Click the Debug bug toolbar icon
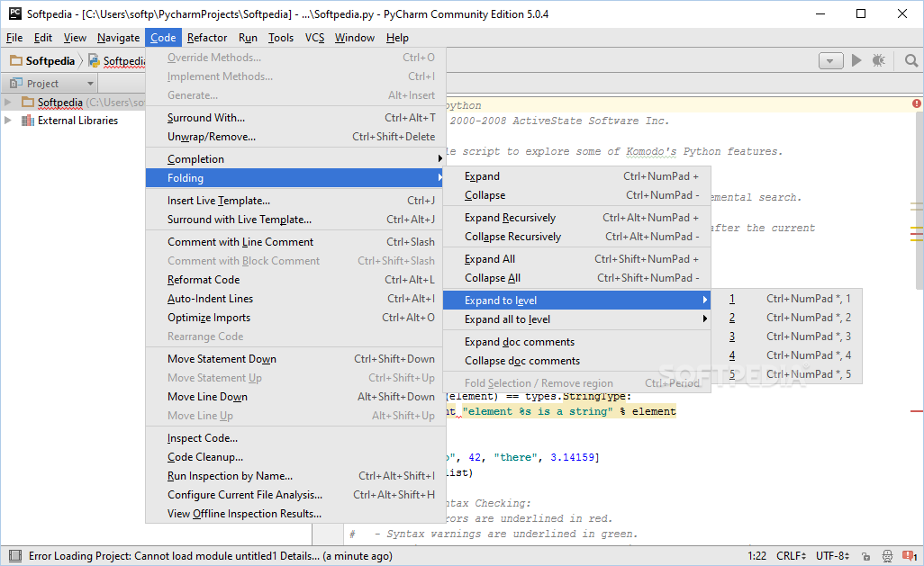This screenshot has height=566, width=924. pos(879,60)
